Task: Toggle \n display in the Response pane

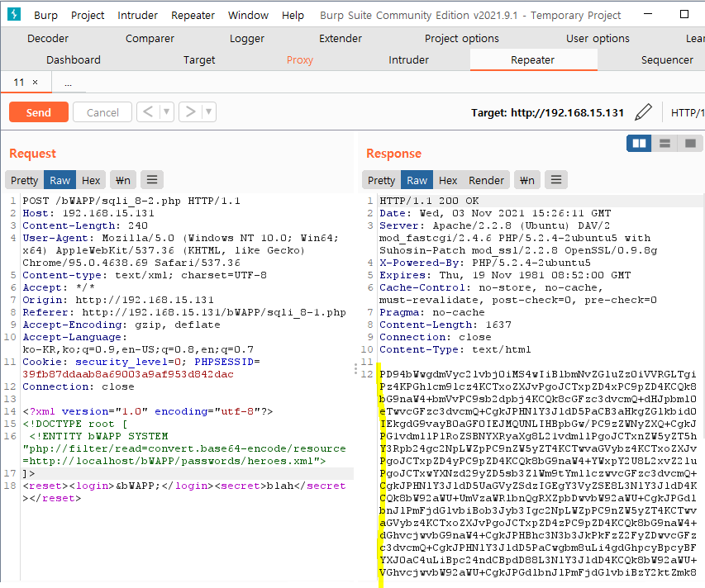Action: 527,180
